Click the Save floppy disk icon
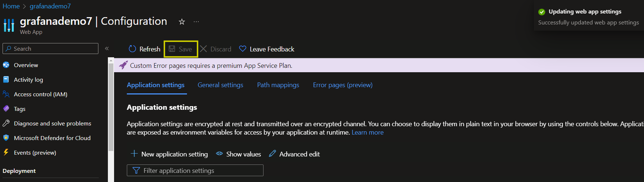This screenshot has width=644, height=182. (x=172, y=49)
